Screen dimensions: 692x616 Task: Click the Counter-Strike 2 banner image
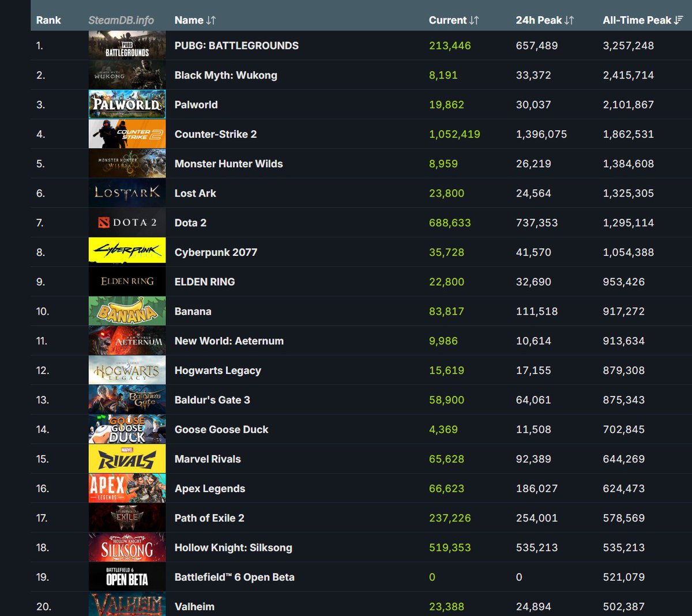click(x=127, y=134)
